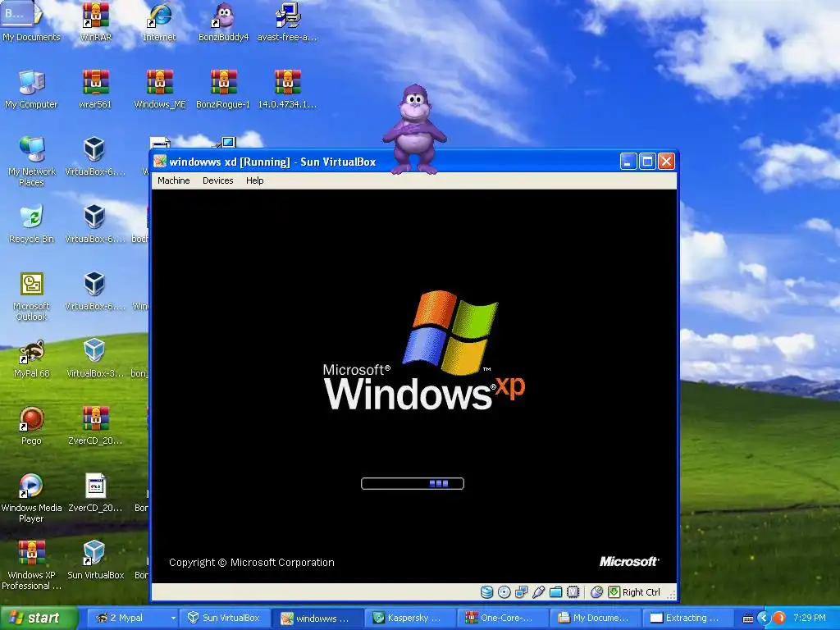Select the Pego shortcut icon
This screenshot has width=840, height=630.
tap(31, 426)
